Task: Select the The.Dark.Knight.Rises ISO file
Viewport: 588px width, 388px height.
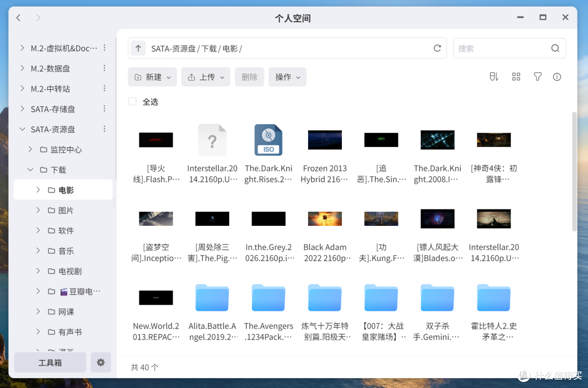Action: (x=268, y=140)
